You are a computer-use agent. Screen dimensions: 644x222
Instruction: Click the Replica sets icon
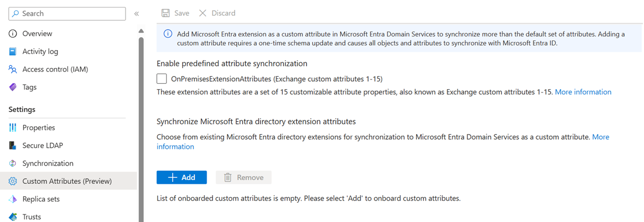[x=13, y=199]
